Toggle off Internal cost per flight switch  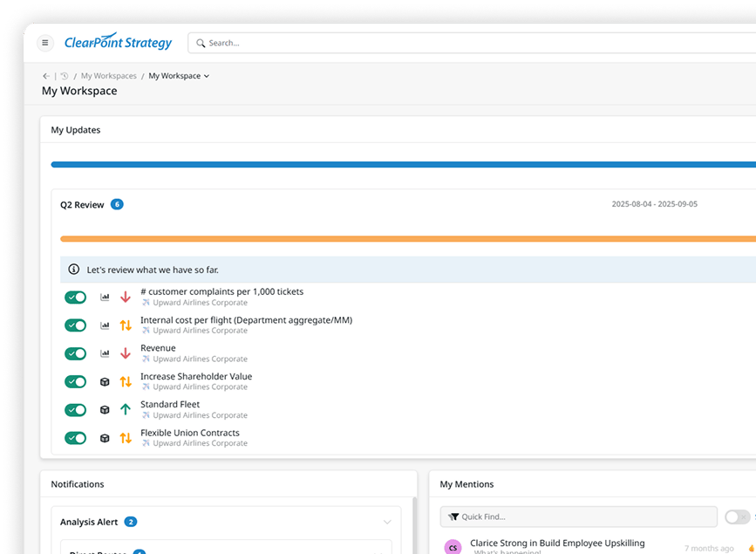click(75, 325)
